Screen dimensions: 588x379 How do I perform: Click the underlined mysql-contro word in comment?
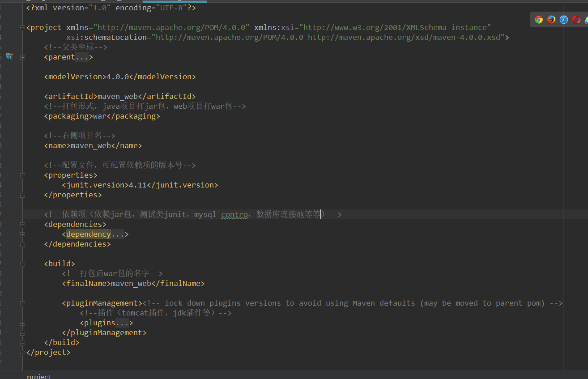click(x=221, y=215)
